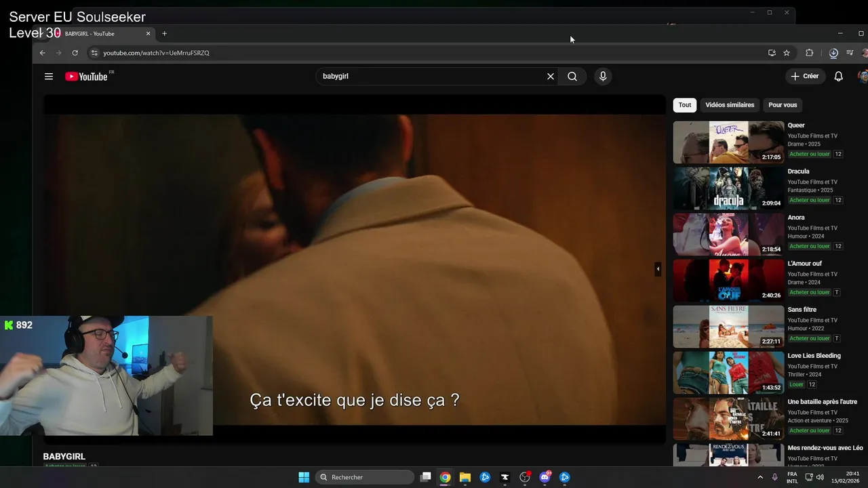Clear the babygirl search query
This screenshot has height=488, width=868.
tap(551, 77)
